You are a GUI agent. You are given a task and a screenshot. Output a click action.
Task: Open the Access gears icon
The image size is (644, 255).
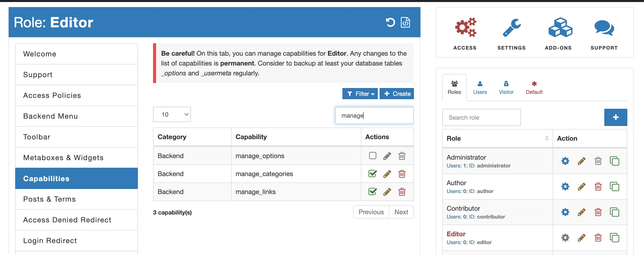[x=465, y=27]
